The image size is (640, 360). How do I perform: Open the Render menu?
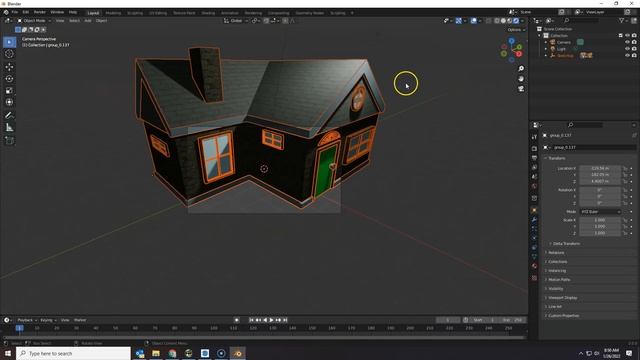40,12
